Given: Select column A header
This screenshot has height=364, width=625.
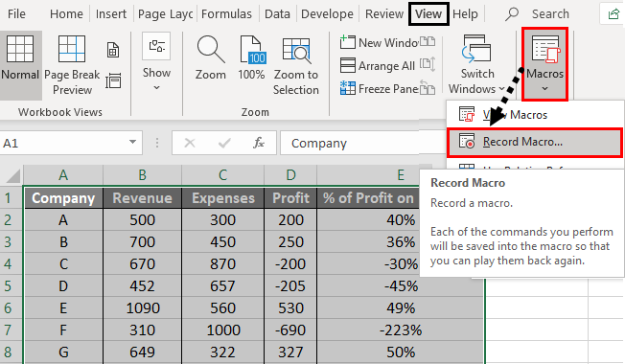Looking at the screenshot, I should click(63, 175).
